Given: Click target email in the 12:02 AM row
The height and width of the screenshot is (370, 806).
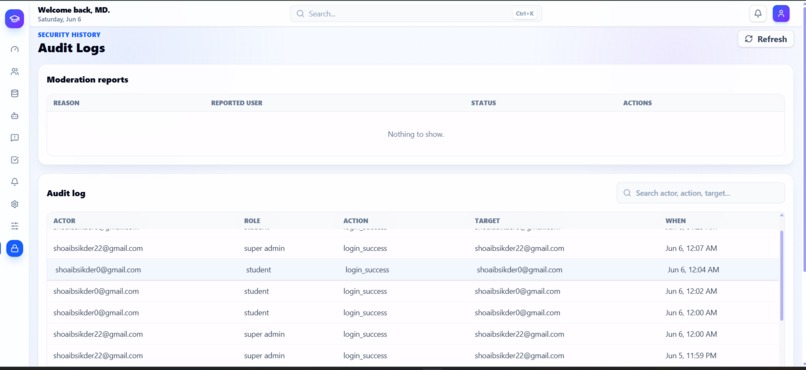Looking at the screenshot, I should point(517,291).
